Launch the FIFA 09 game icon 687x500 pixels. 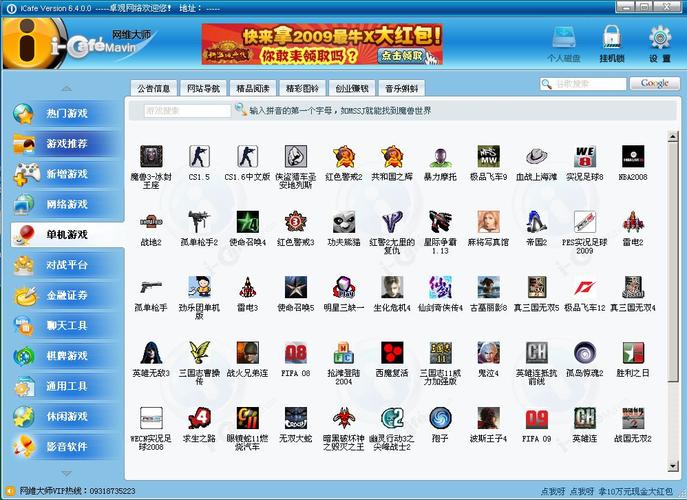click(537, 418)
